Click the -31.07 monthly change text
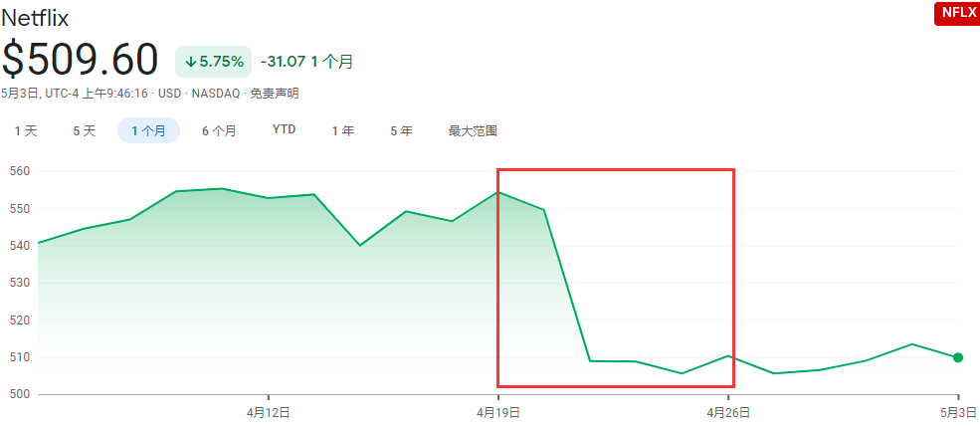Image resolution: width=980 pixels, height=426 pixels. coord(283,62)
